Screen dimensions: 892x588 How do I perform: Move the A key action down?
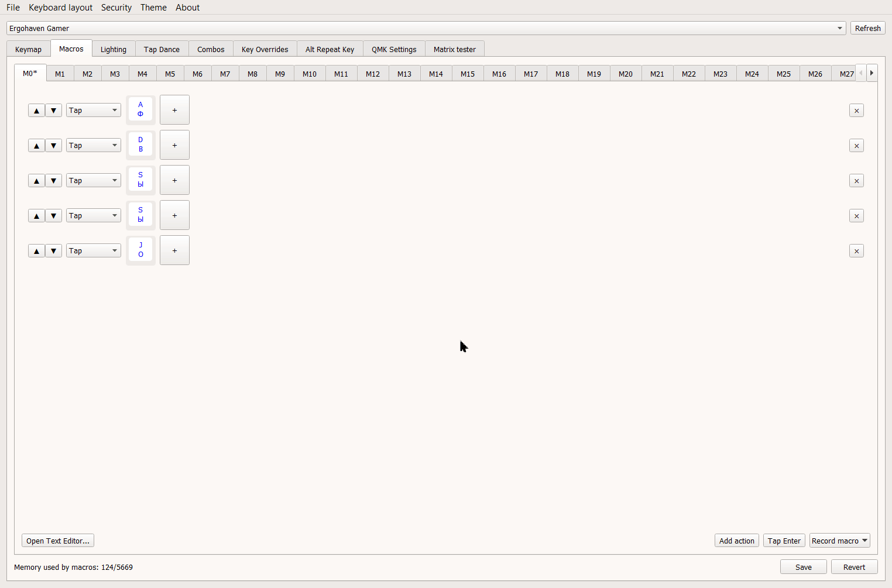click(x=53, y=111)
